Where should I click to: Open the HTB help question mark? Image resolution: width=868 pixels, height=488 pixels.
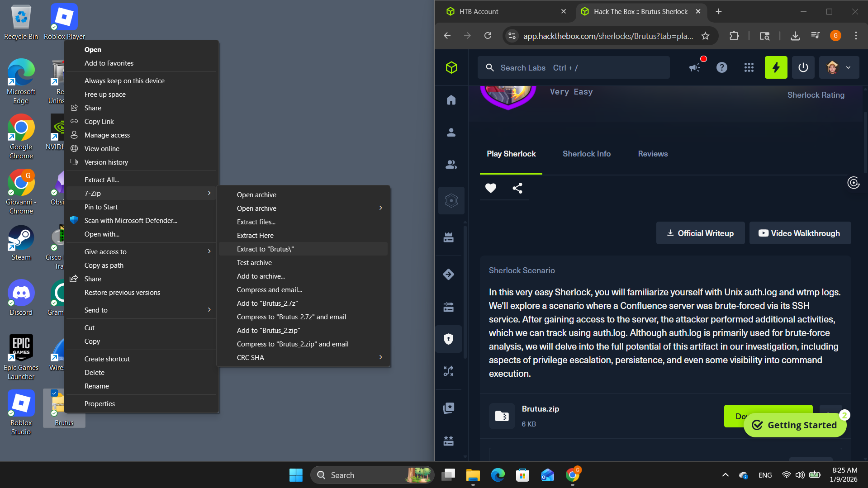point(722,68)
